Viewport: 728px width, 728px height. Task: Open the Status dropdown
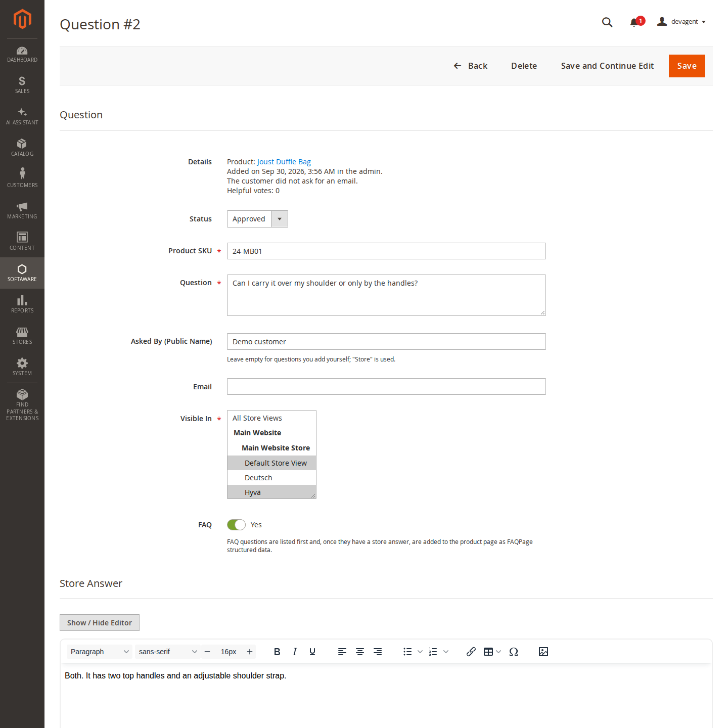tap(257, 219)
